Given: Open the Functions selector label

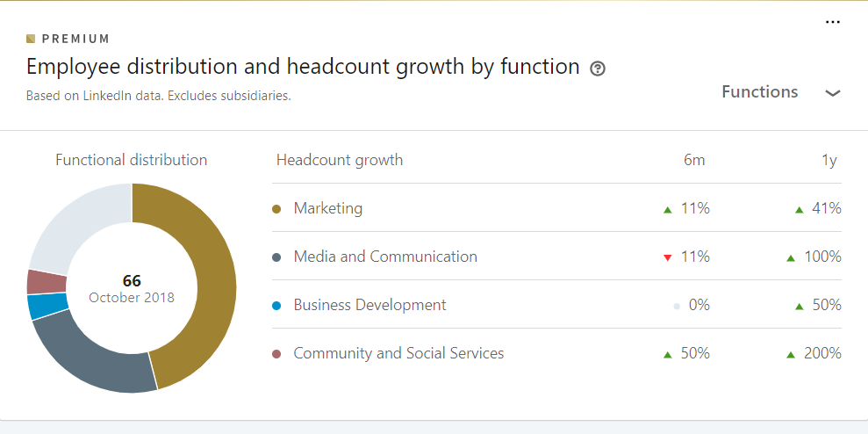Looking at the screenshot, I should click(759, 91).
